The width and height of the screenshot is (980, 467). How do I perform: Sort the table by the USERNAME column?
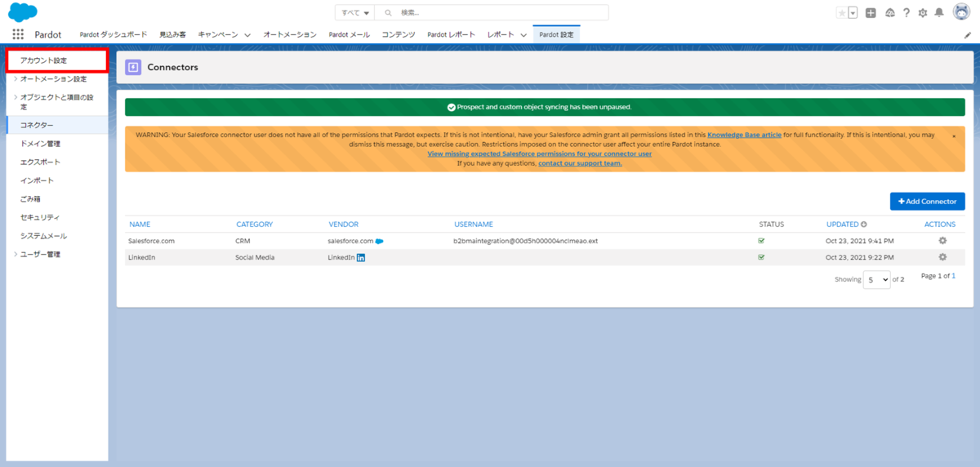pyautogui.click(x=474, y=225)
